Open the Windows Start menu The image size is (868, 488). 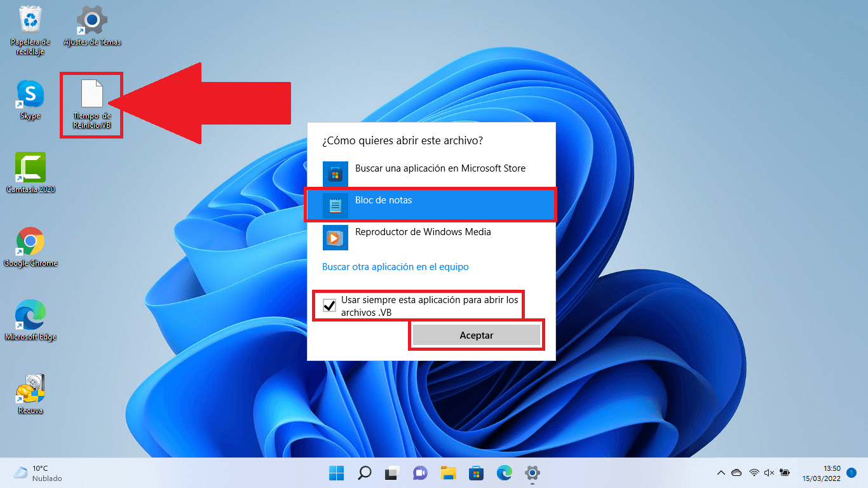(x=336, y=473)
